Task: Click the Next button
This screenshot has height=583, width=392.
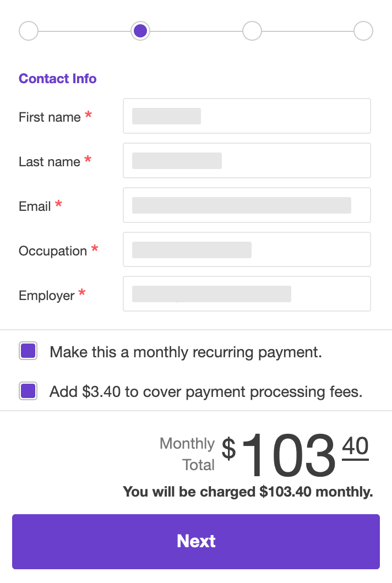Action: [196, 541]
